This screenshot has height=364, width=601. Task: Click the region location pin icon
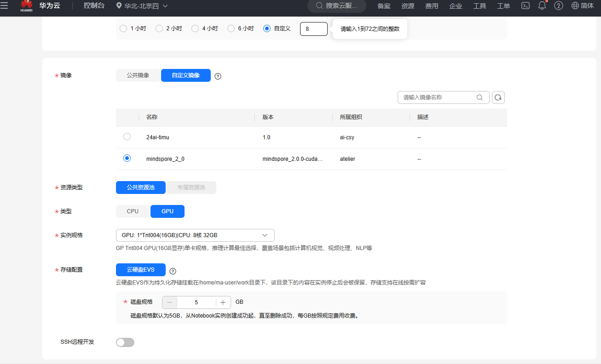[x=119, y=6]
